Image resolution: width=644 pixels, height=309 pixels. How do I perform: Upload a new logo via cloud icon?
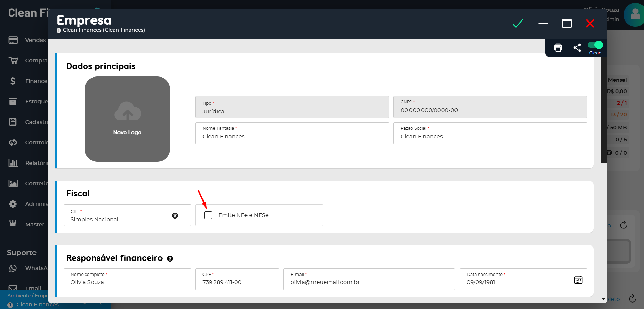click(127, 112)
